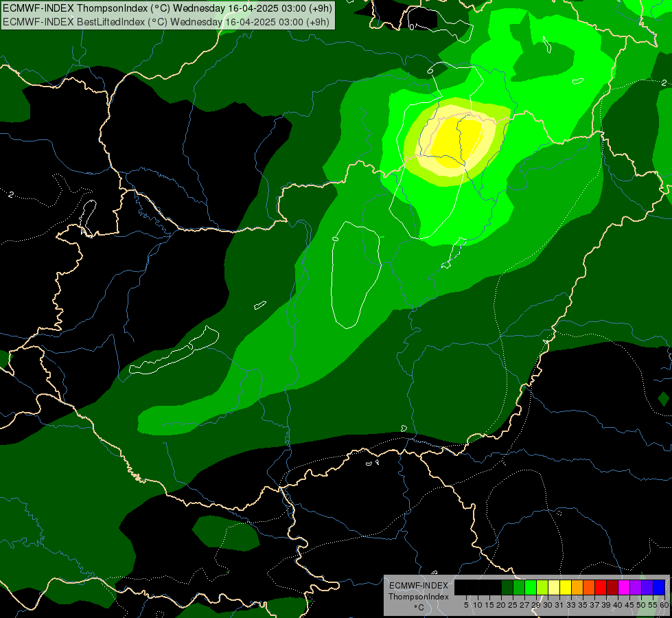Select the pale yellow legend swatch for 30–31
The width and height of the screenshot is (672, 618).
554,587
